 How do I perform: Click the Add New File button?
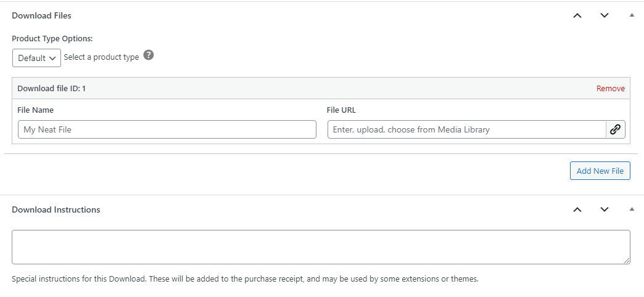coord(600,171)
